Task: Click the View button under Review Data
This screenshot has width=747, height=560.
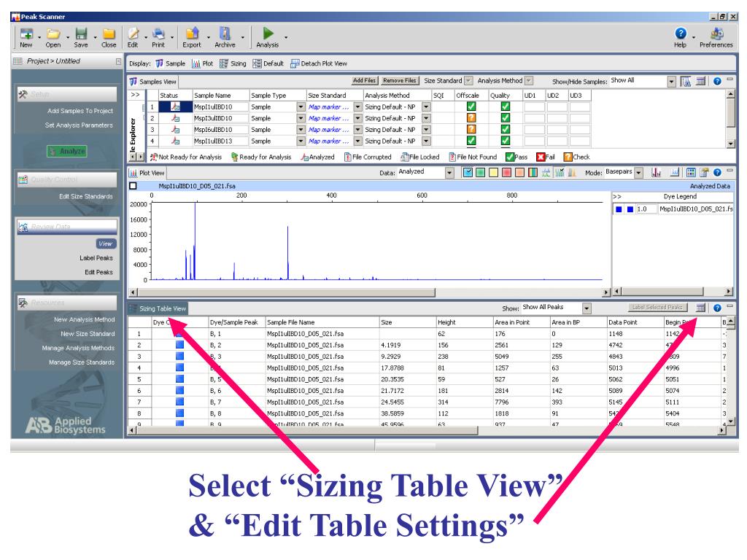Action: click(106, 244)
